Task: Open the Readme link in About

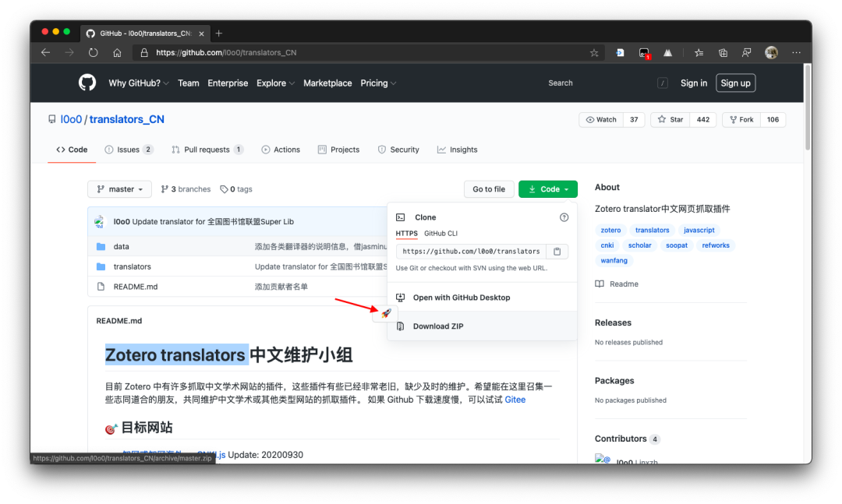Action: click(617, 284)
